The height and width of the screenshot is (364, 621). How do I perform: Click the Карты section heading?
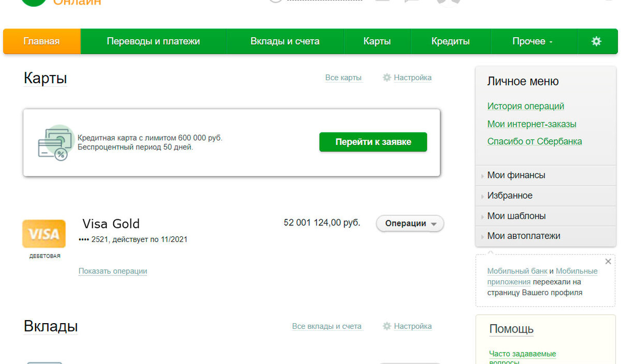[45, 78]
